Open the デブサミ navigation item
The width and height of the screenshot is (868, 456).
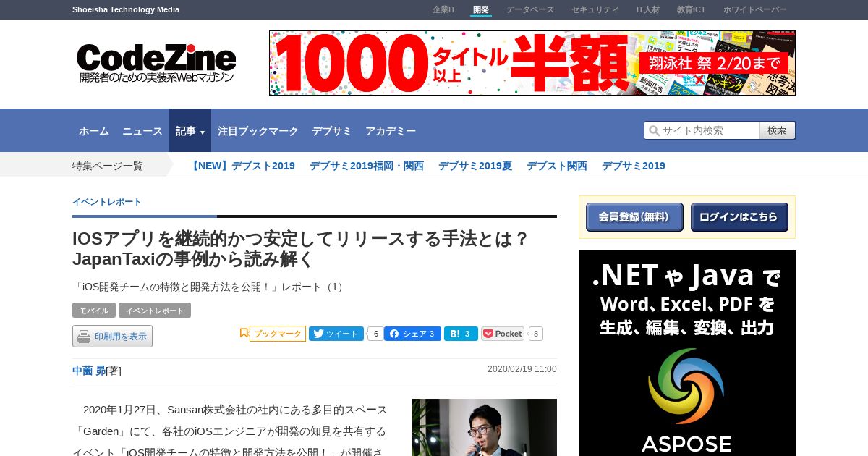tap(332, 131)
